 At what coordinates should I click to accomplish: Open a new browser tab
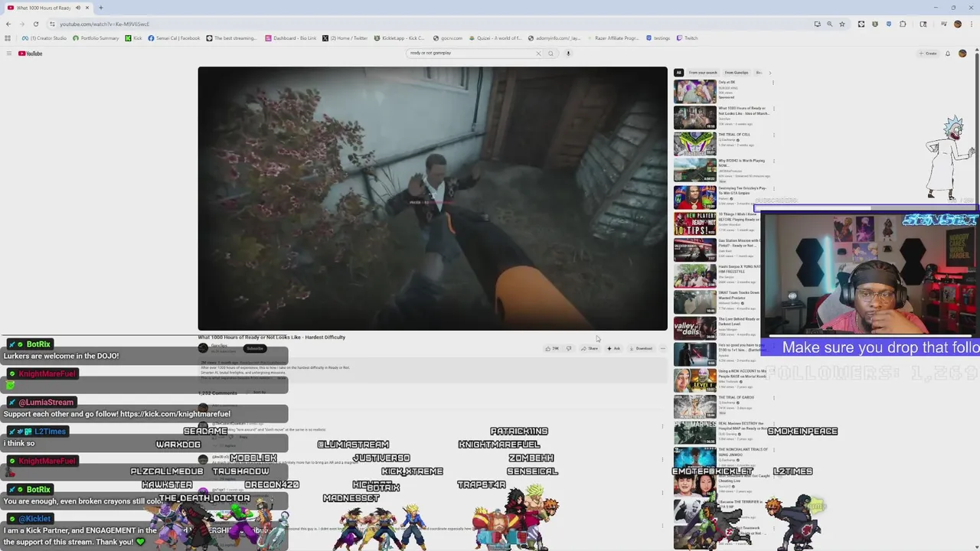click(100, 8)
